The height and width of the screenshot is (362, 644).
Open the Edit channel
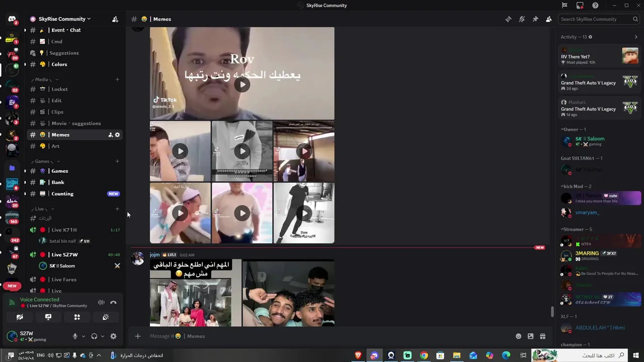[x=75, y=101]
